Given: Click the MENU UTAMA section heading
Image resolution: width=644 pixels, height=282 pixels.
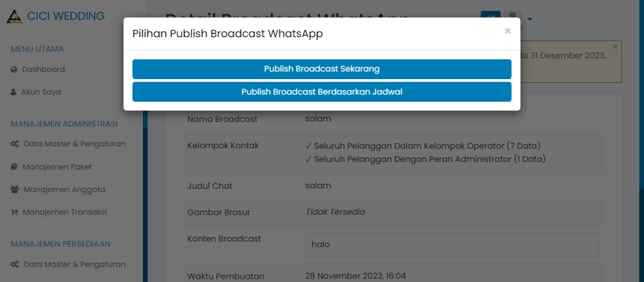Looking at the screenshot, I should pos(37,49).
